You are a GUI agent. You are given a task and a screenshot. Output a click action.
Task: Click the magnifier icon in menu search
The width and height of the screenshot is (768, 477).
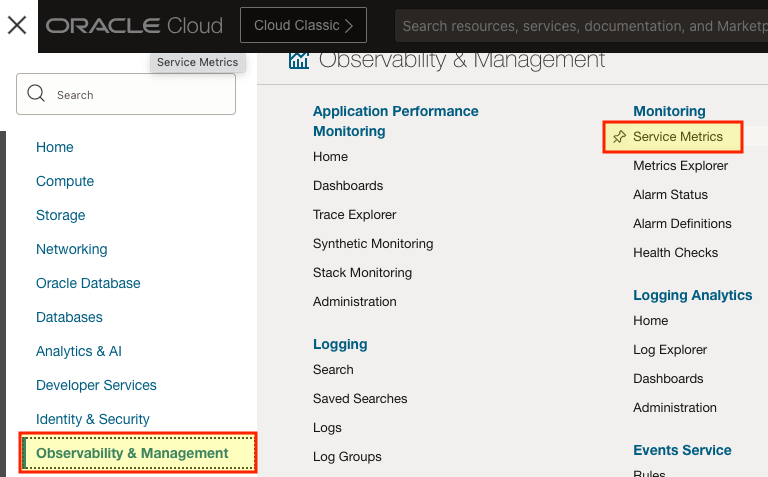(37, 94)
